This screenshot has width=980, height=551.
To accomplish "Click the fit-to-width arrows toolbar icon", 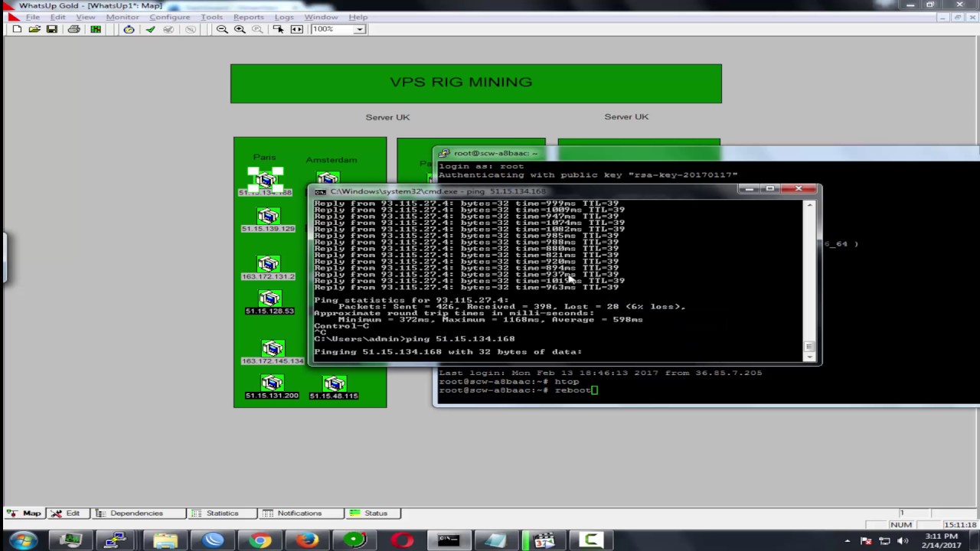I will pos(296,29).
